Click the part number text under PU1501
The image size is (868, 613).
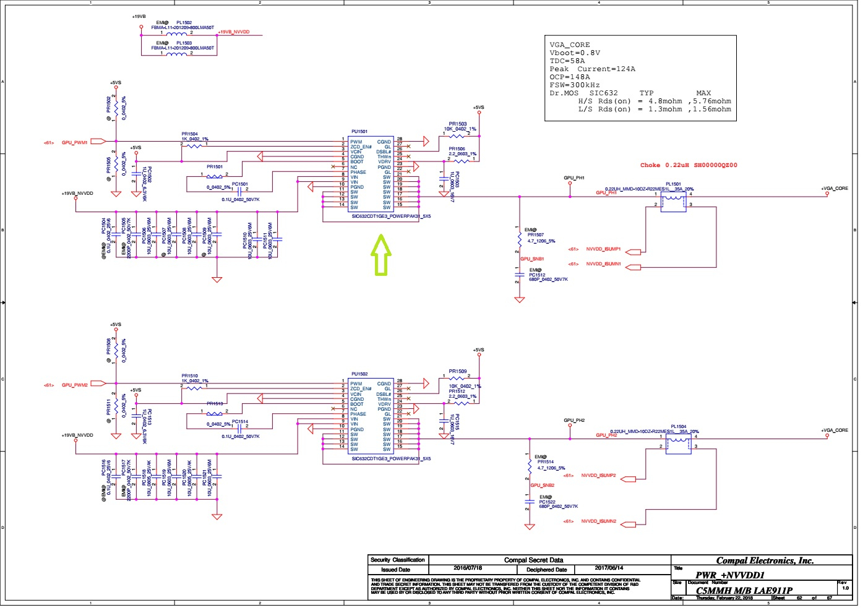[391, 216]
